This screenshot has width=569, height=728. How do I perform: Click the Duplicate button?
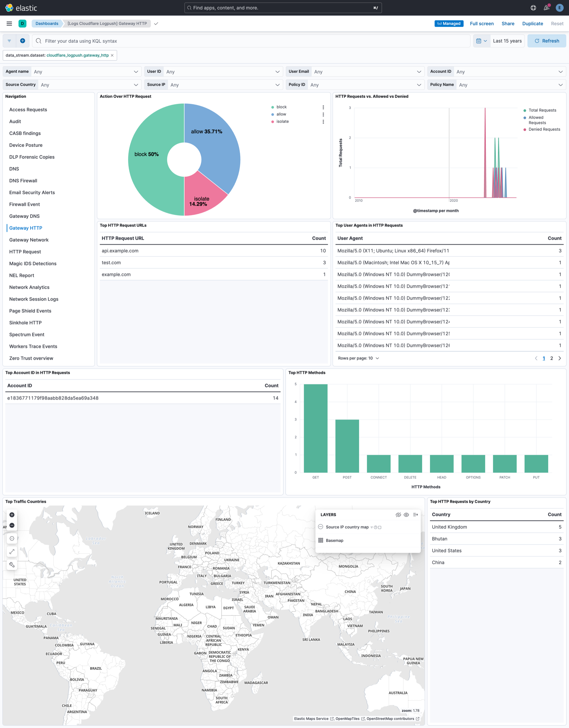pos(532,23)
